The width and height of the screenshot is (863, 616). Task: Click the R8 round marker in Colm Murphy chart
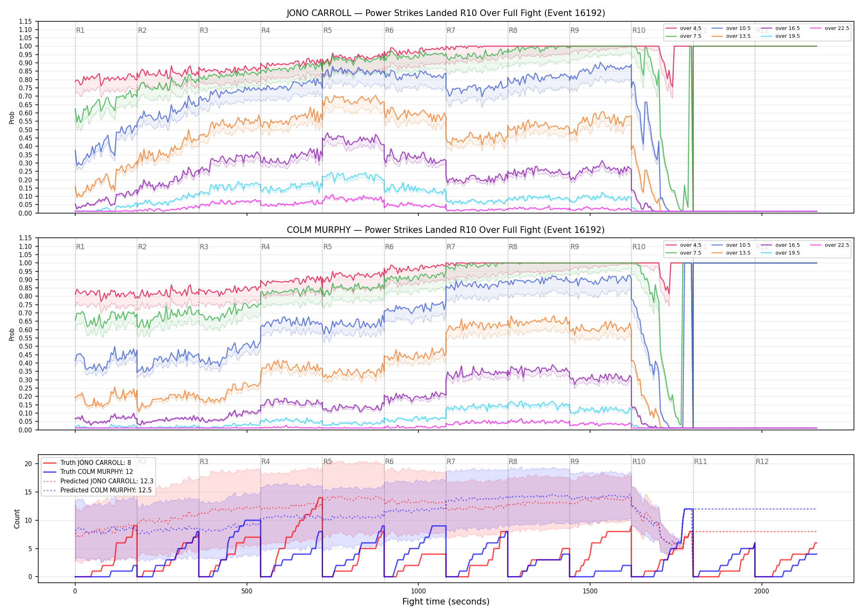(513, 247)
